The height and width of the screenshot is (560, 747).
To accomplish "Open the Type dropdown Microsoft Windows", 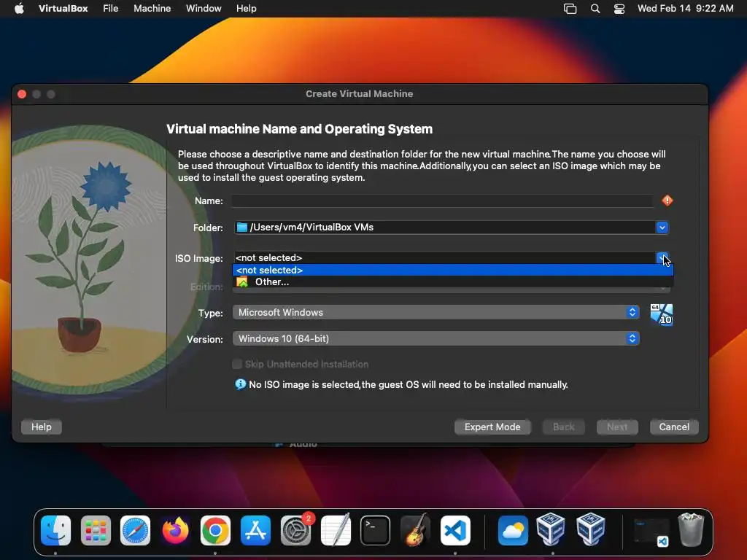I will pos(436,312).
